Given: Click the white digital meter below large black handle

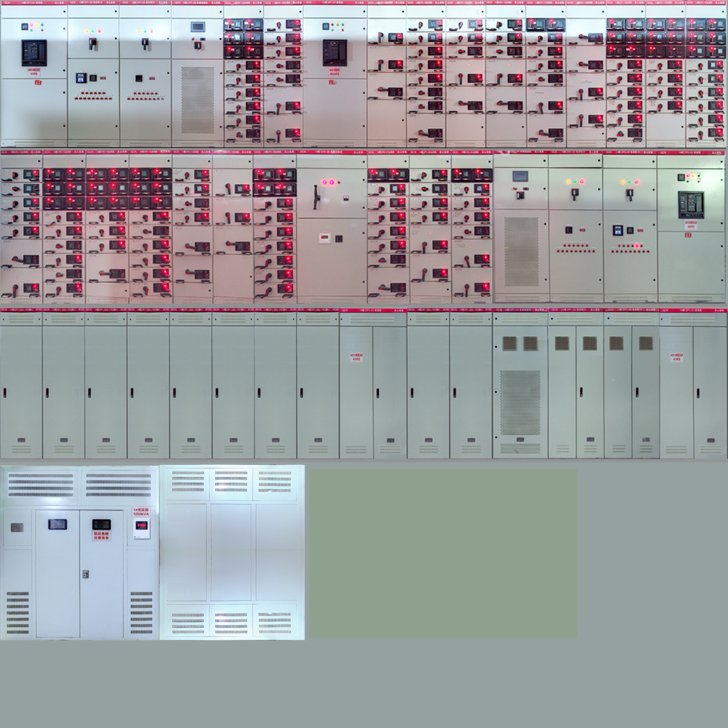Looking at the screenshot, I should pos(324,238).
